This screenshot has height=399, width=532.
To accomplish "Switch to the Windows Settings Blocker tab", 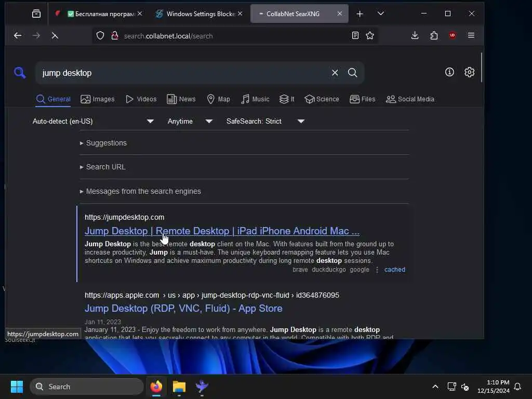I will 199,14.
